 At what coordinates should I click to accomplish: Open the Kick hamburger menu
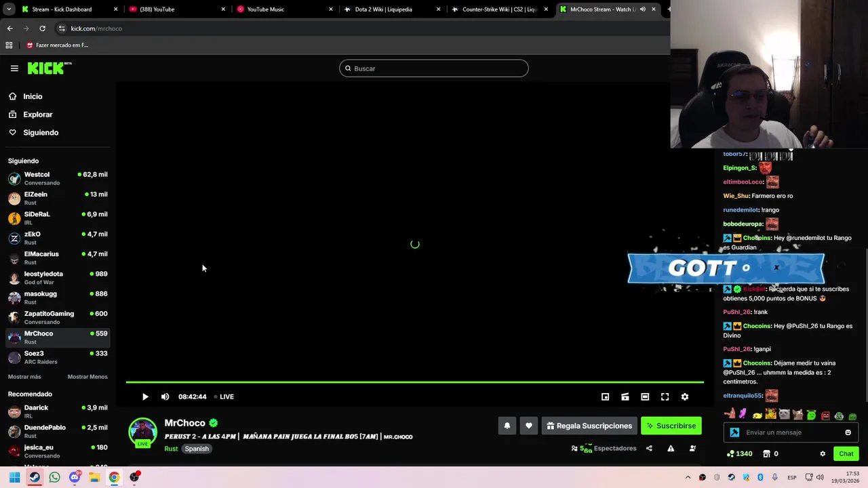14,68
